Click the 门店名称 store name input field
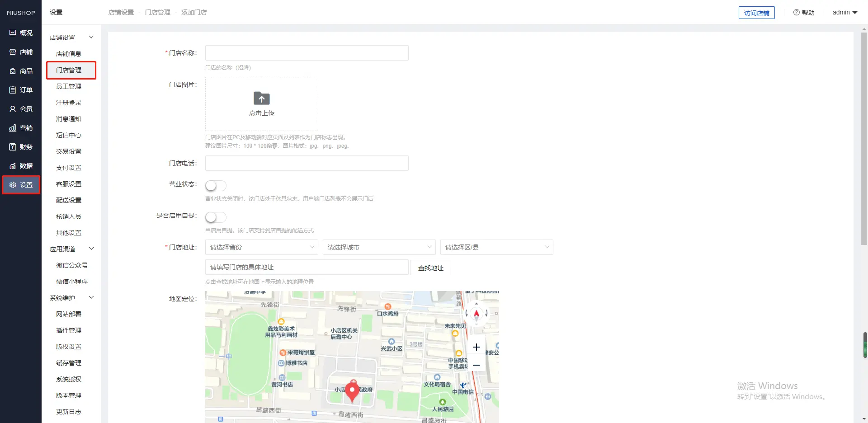The height and width of the screenshot is (423, 868). click(307, 53)
